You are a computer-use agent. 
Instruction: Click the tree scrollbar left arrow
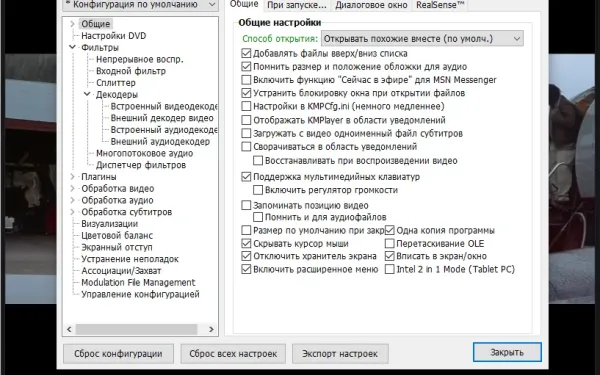coord(69,329)
